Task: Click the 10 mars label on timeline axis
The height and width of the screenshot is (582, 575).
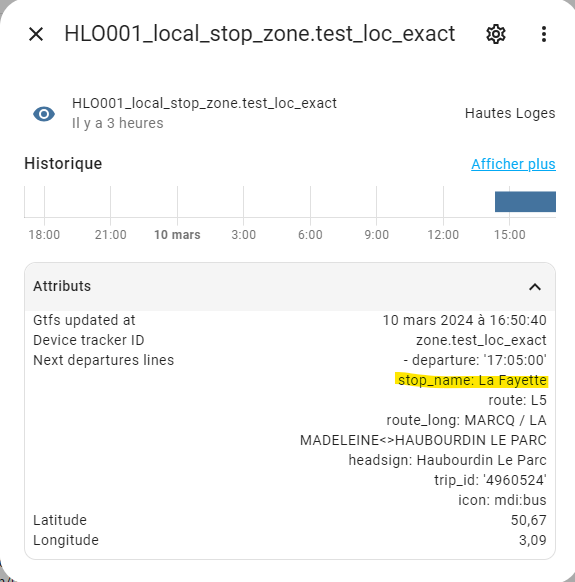Action: pos(177,235)
